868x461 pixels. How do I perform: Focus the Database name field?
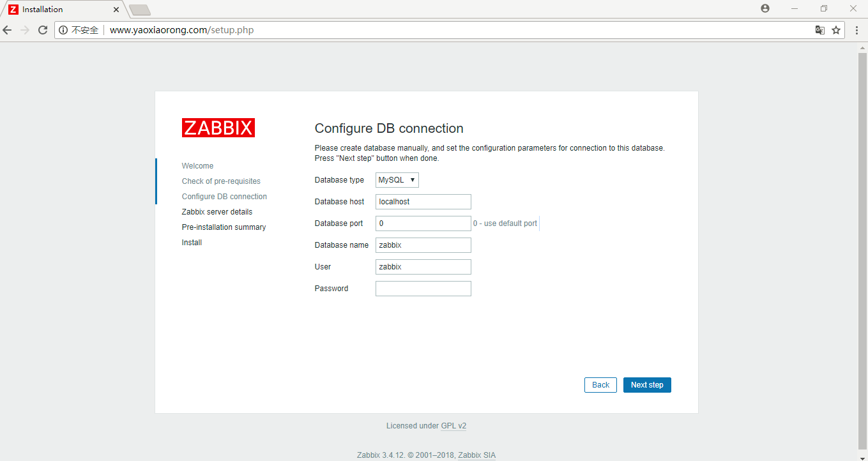423,245
